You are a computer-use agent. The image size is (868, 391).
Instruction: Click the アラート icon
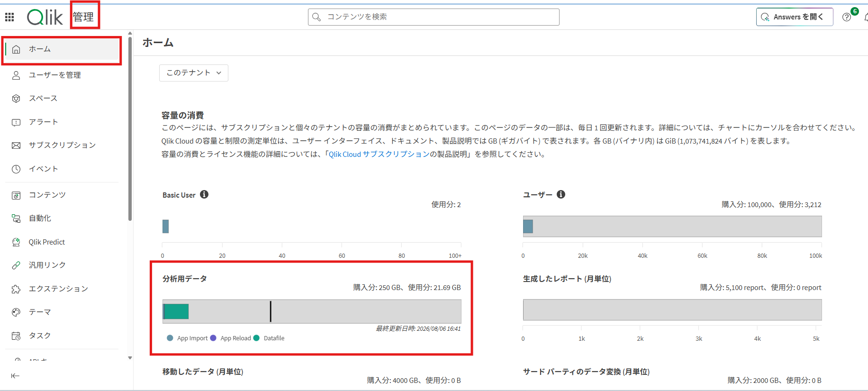point(16,122)
